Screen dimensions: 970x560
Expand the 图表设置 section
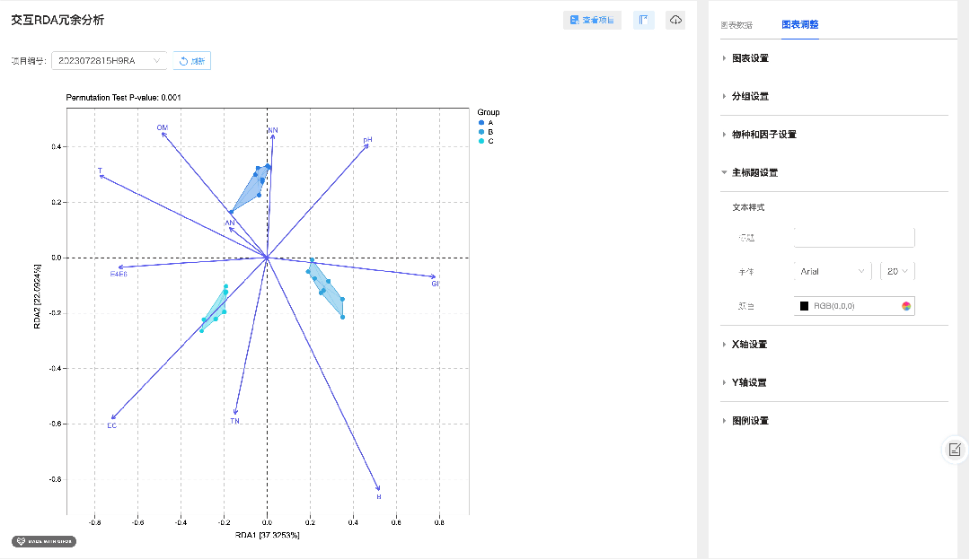pyautogui.click(x=750, y=58)
